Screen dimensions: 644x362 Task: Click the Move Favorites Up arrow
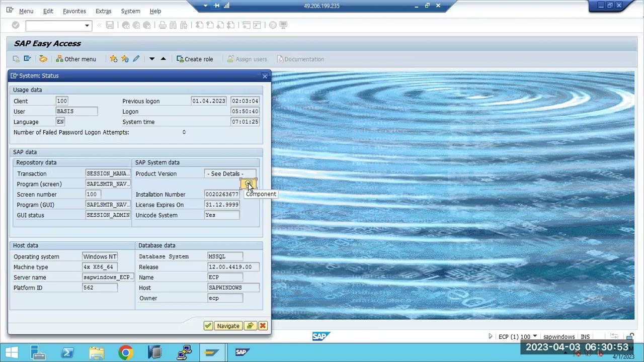click(x=163, y=59)
